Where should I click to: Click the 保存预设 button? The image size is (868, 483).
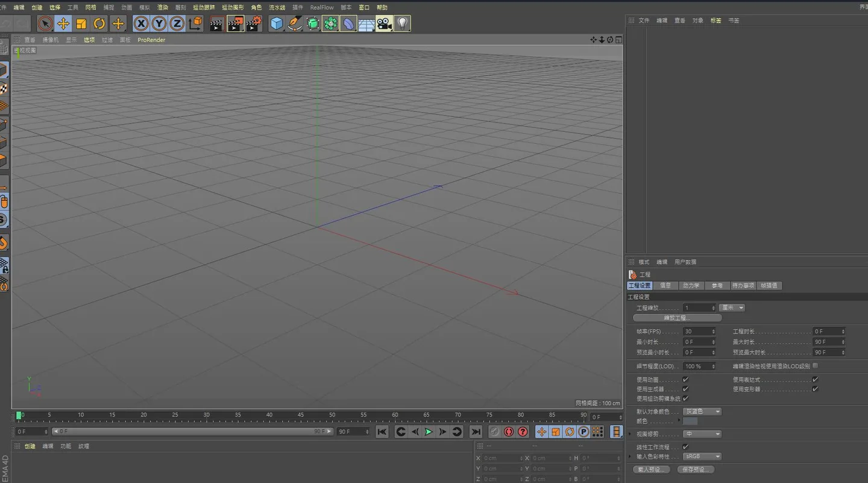[696, 470]
